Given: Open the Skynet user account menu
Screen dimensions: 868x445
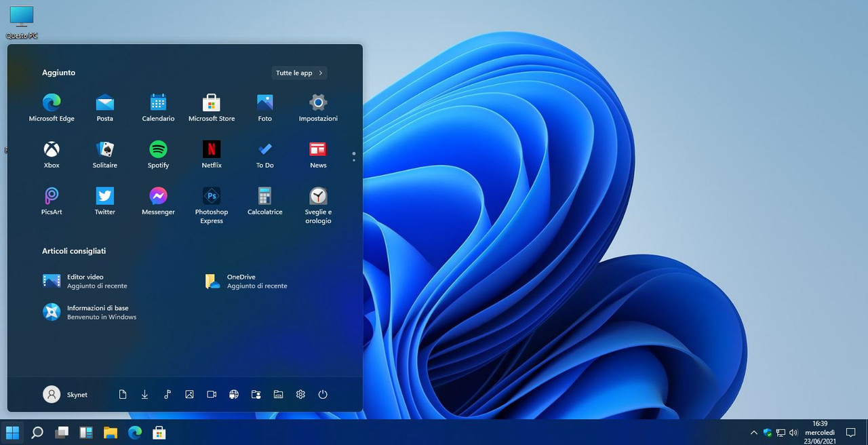Looking at the screenshot, I should (66, 394).
